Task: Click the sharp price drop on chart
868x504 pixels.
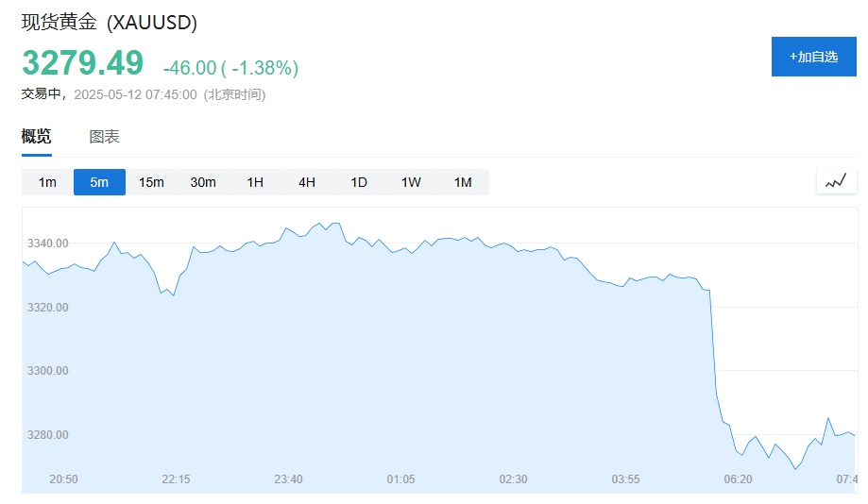Action: coord(714,359)
